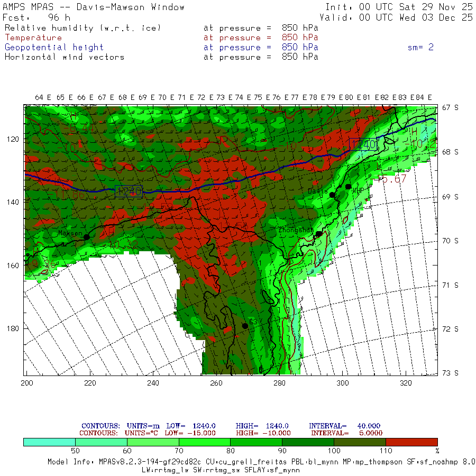Click the '69 S' latitude label
This screenshot has width=476, height=476.
coord(450,197)
